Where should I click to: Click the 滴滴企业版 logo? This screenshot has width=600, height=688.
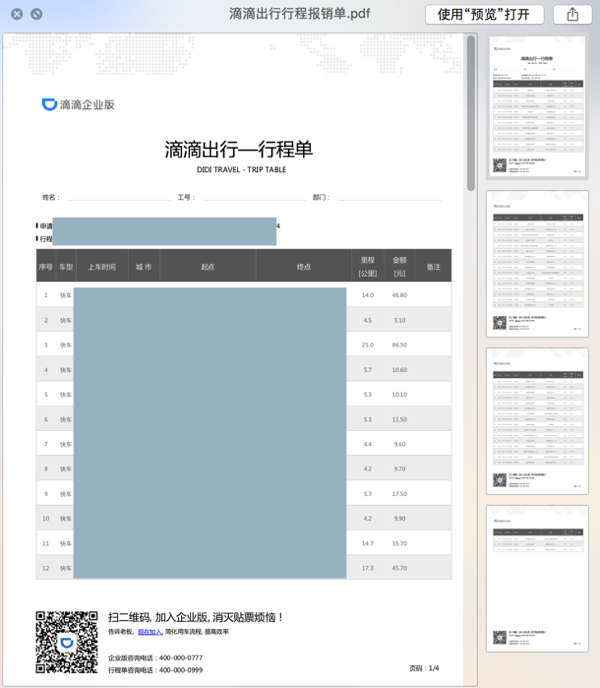[78, 104]
